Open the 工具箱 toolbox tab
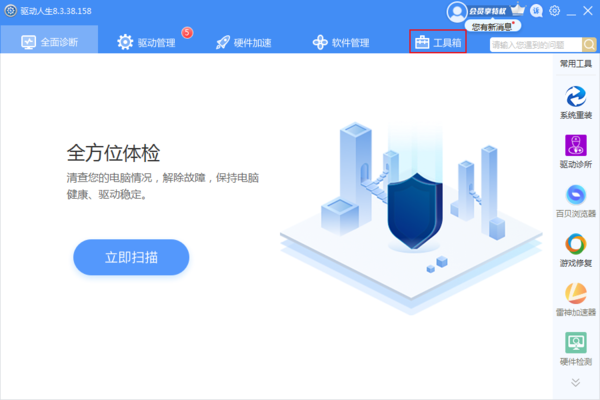Screen dimensions: 600x400 pyautogui.click(x=438, y=43)
